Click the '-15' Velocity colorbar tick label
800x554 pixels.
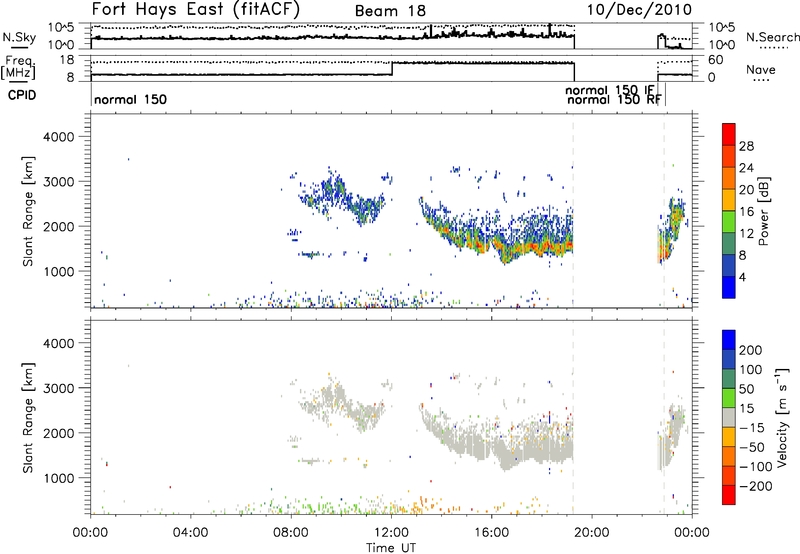coord(752,427)
